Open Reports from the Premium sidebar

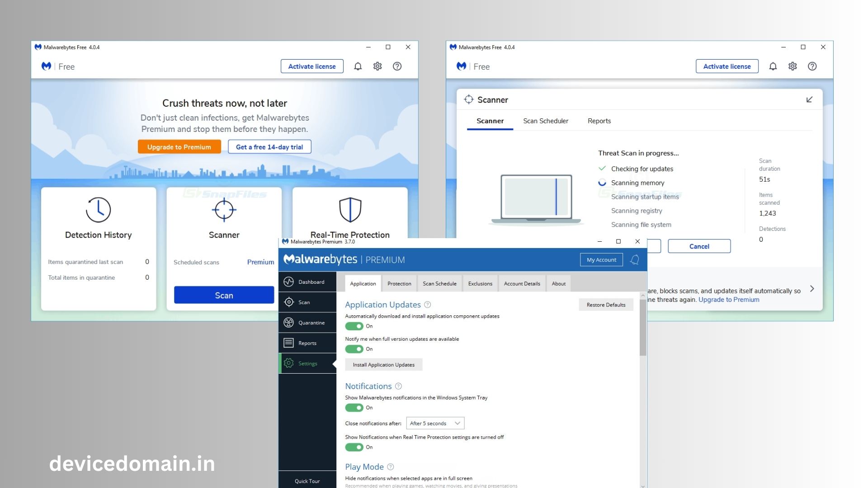pos(307,343)
